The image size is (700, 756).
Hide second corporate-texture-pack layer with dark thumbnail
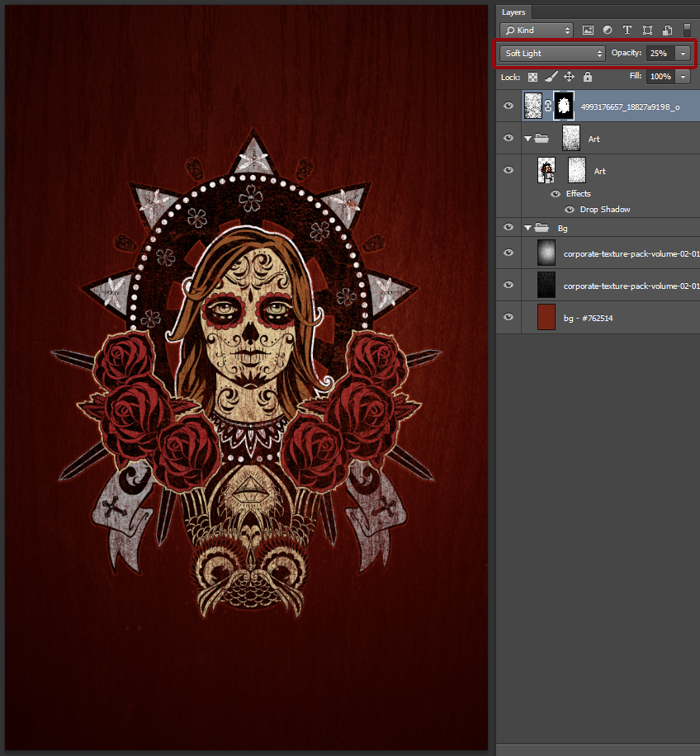tap(508, 285)
